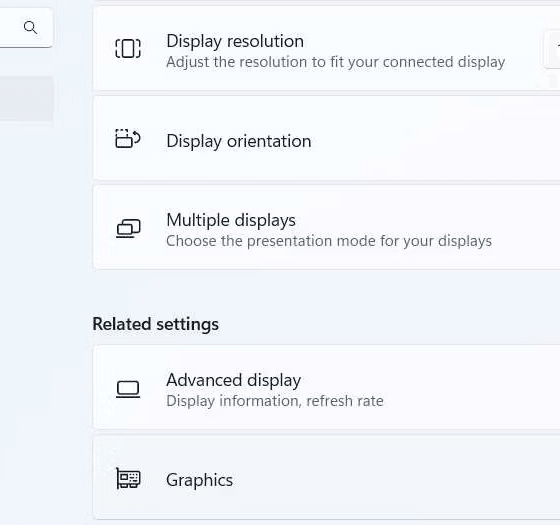Open the Advanced display page
Image resolution: width=560 pixels, height=525 pixels.
(326, 388)
